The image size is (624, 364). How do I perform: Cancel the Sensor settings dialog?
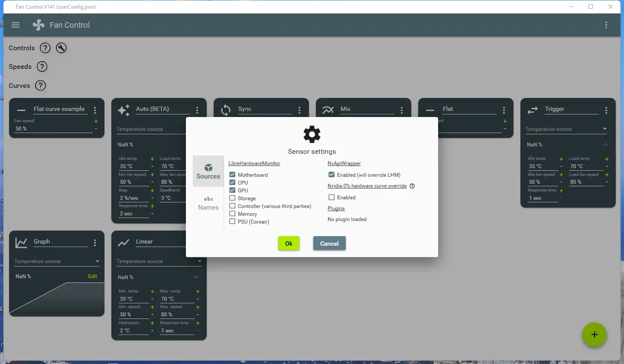pyautogui.click(x=329, y=244)
